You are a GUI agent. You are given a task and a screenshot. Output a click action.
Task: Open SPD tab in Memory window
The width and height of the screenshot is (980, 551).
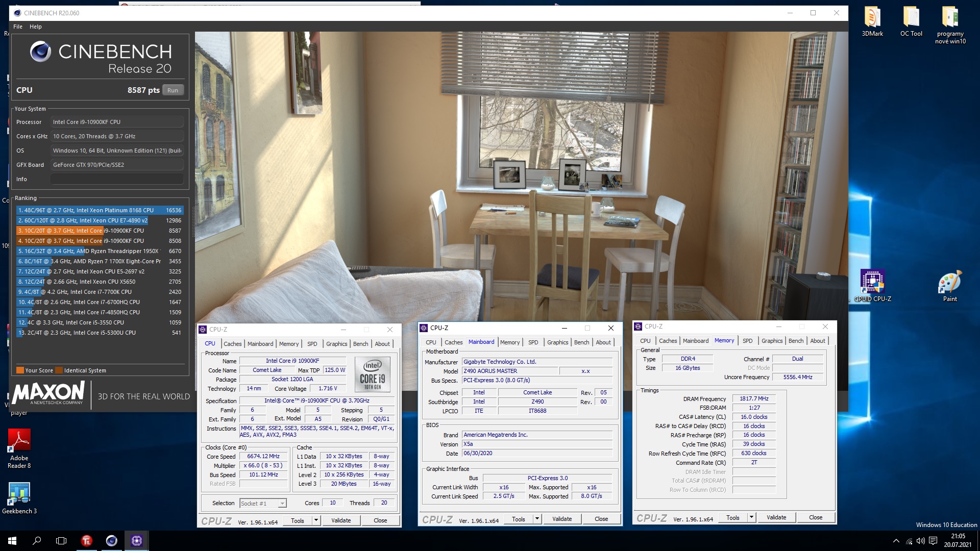pos(748,341)
